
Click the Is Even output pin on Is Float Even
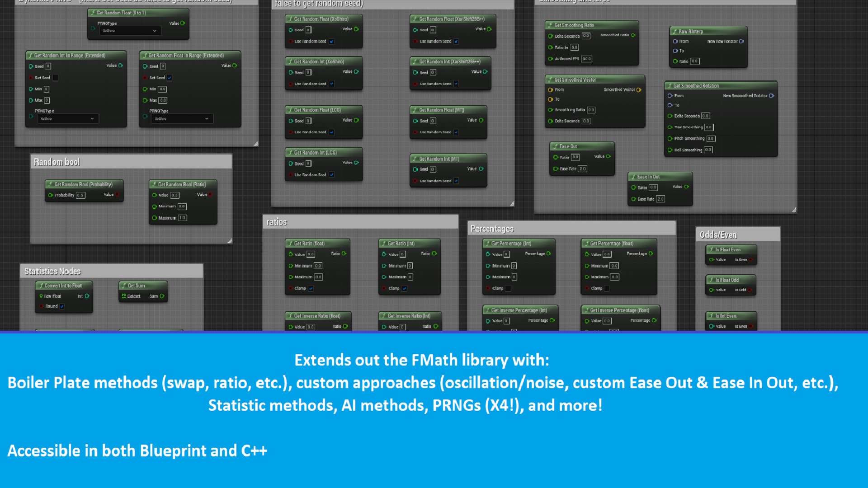click(751, 260)
